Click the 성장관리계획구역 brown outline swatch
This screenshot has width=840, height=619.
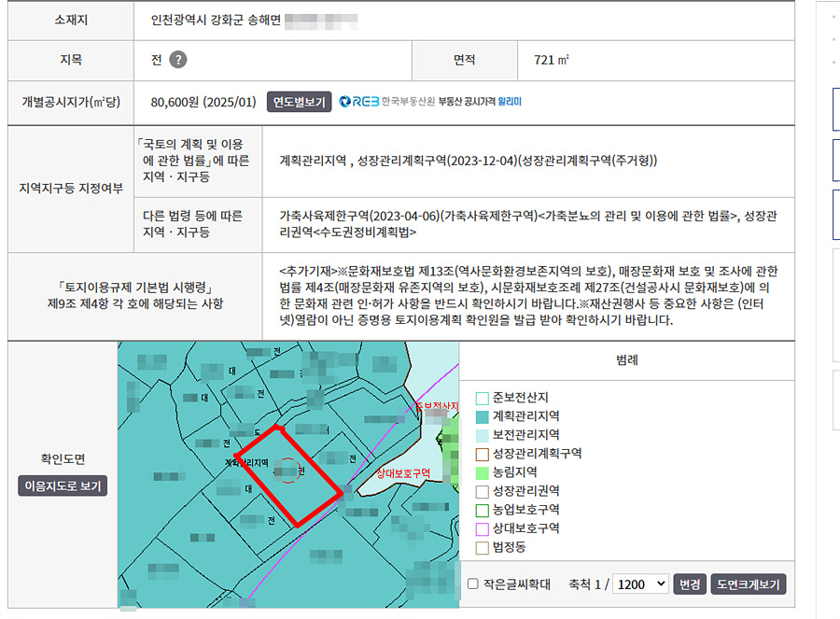click(x=483, y=454)
